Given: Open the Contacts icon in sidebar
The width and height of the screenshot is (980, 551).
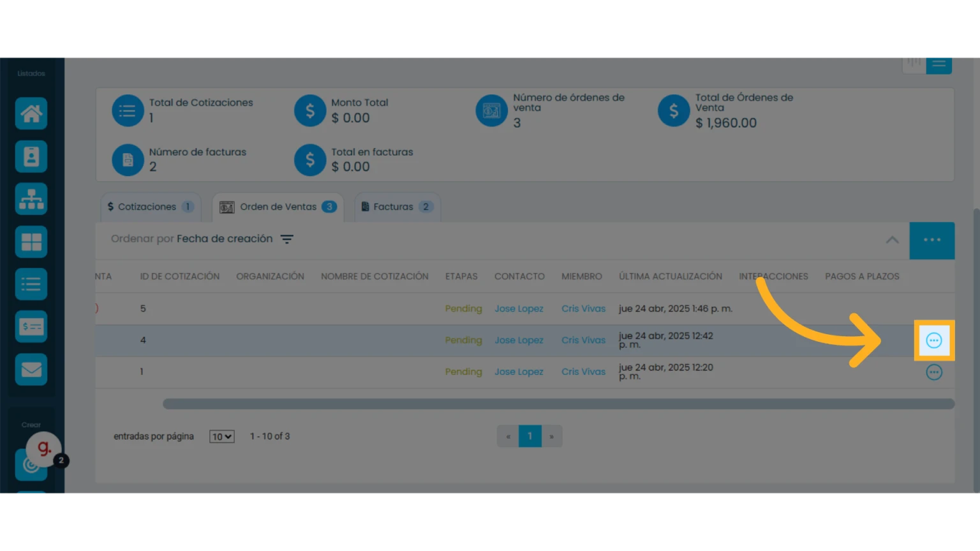Looking at the screenshot, I should (x=31, y=156).
